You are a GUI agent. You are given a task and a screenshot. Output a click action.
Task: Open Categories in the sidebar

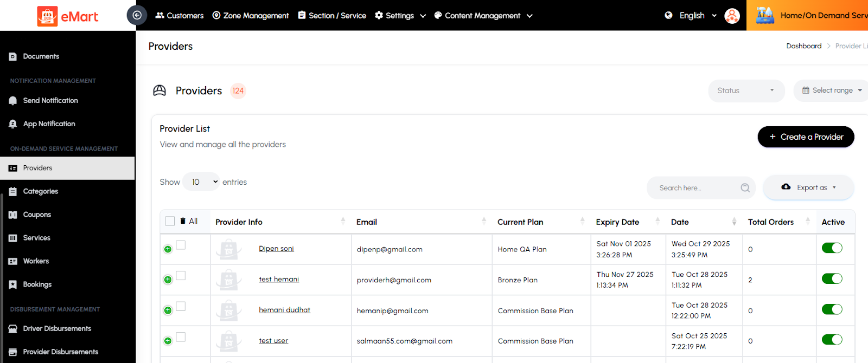tap(40, 191)
